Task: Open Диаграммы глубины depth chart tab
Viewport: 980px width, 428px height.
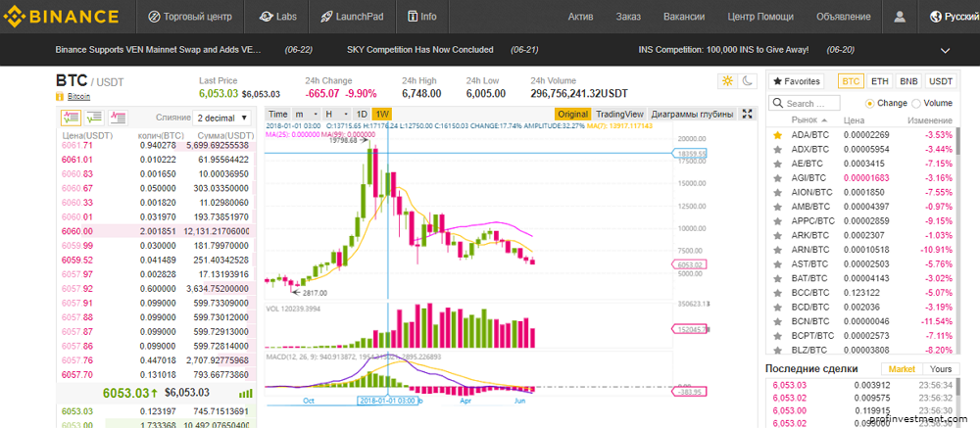Action: (x=693, y=114)
